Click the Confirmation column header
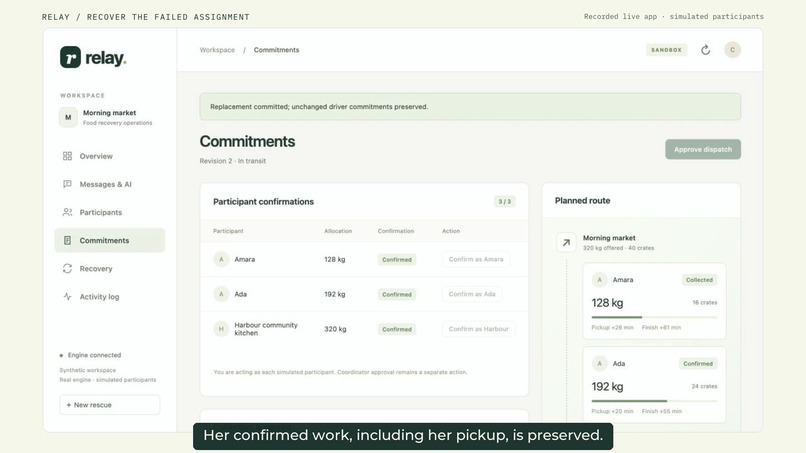Screen dimensions: 806x453 396,231
